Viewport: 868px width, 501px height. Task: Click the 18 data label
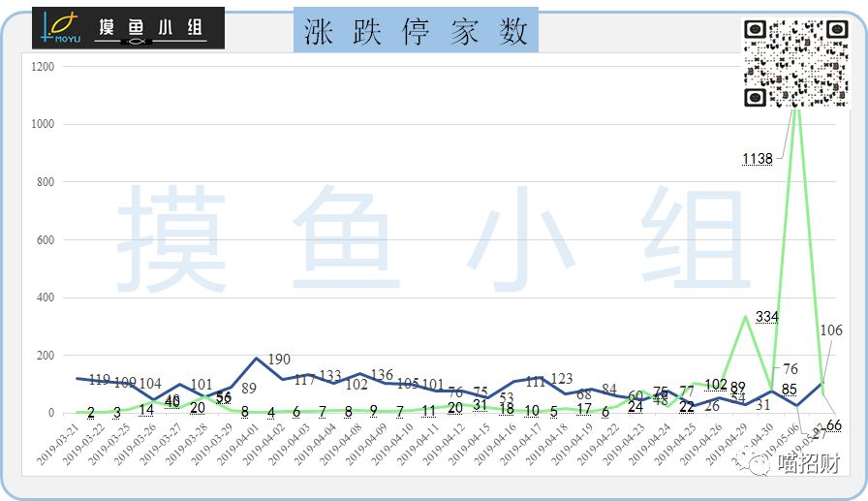click(506, 408)
